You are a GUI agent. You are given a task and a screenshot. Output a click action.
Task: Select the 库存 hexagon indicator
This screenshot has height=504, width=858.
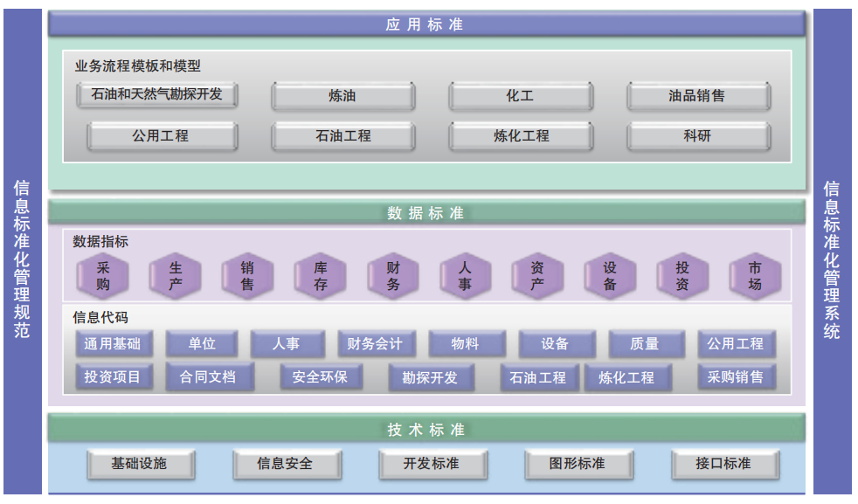321,276
